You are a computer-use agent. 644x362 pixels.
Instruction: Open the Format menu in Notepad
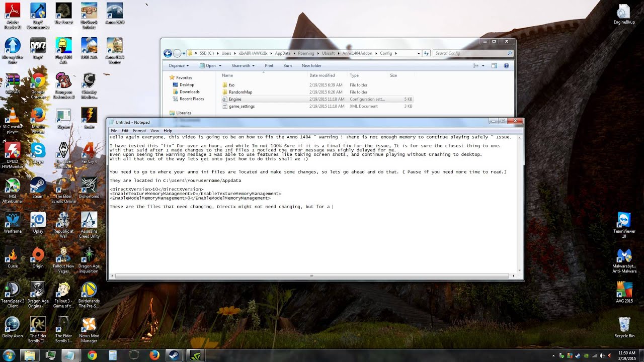tap(139, 130)
